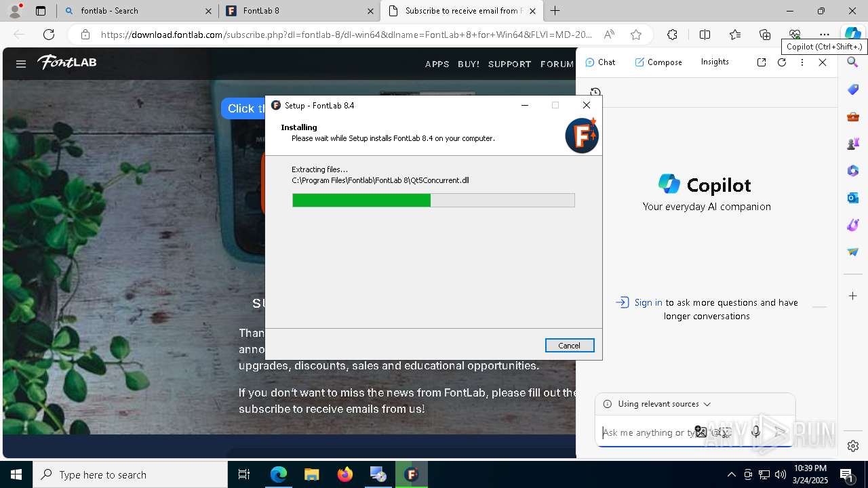Open the Windows Start menu
Image resolution: width=868 pixels, height=488 pixels.
[16, 474]
